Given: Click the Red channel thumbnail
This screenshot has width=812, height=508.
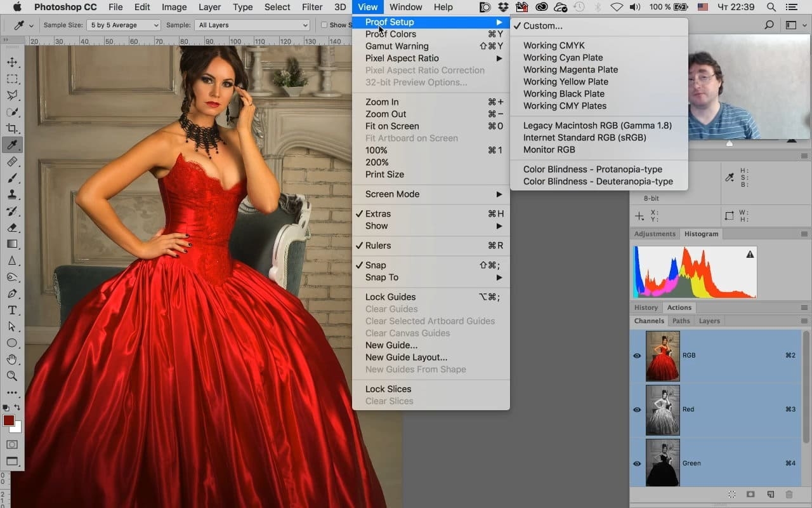Looking at the screenshot, I should [662, 410].
